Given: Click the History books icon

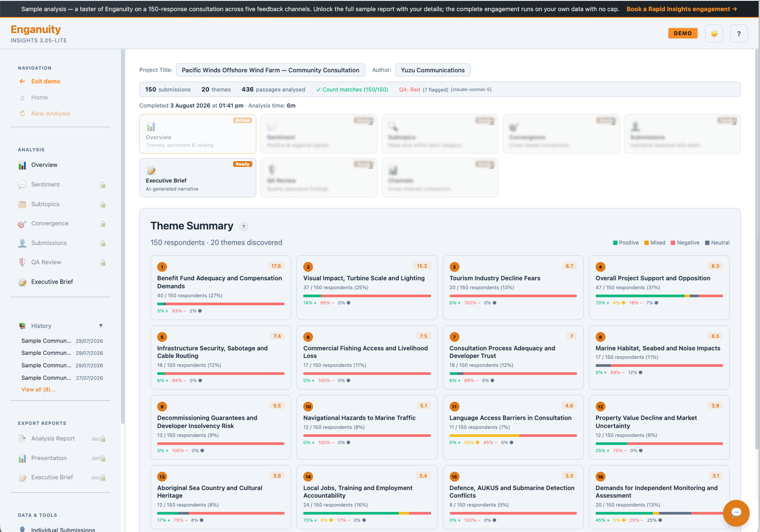Looking at the screenshot, I should (x=22, y=326).
